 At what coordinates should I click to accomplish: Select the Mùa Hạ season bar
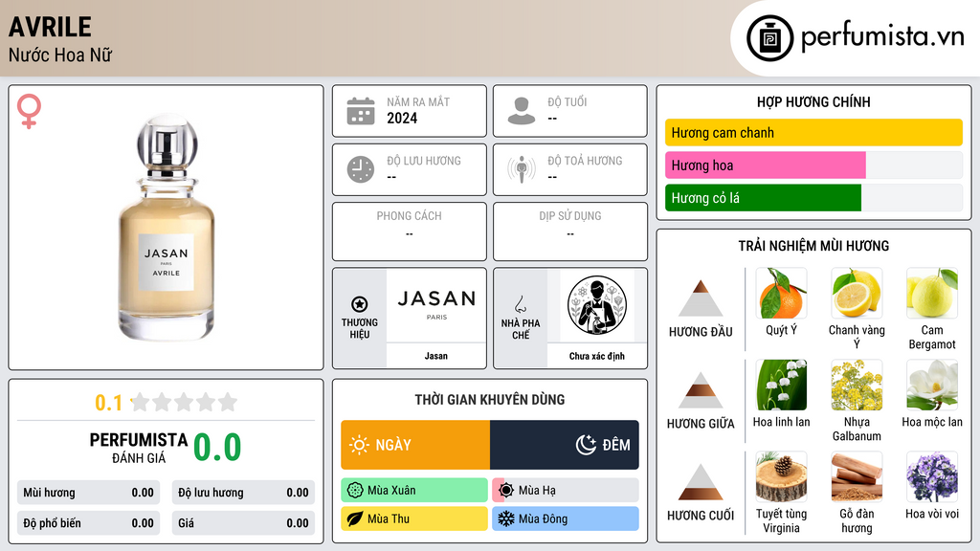[x=566, y=491]
